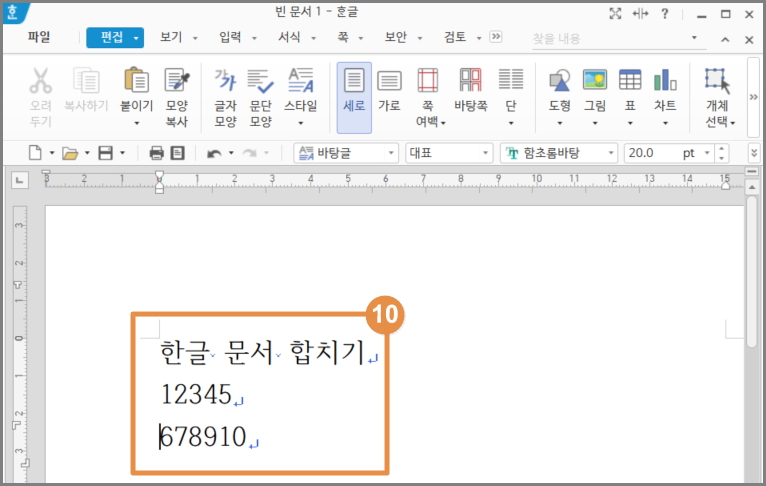
Task: Open 글자 모양 character formatting
Action: click(x=225, y=97)
